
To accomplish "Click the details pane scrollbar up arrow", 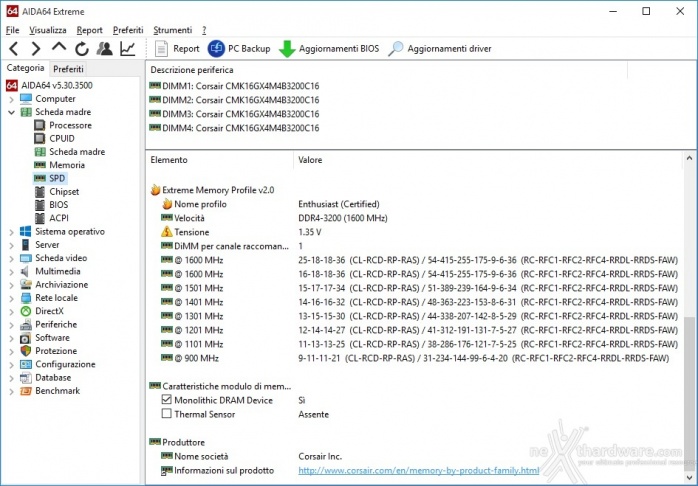I will pos(689,158).
